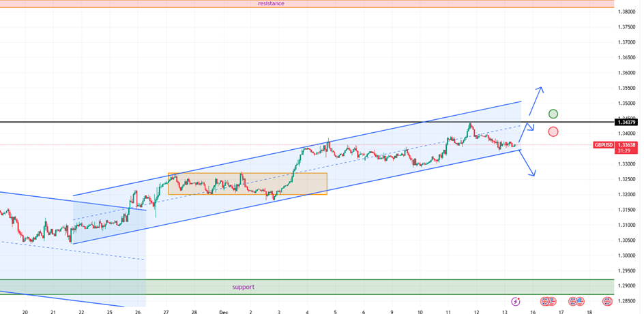The image size is (644, 314).
Task: Select the orange resistance zone at top
Action: [307, 3]
